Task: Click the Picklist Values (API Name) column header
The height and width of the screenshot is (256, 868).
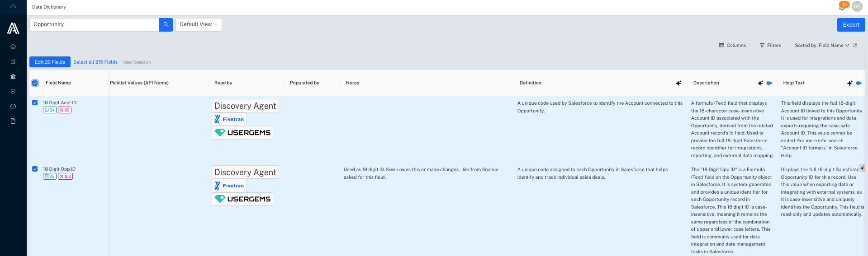Action: (139, 83)
